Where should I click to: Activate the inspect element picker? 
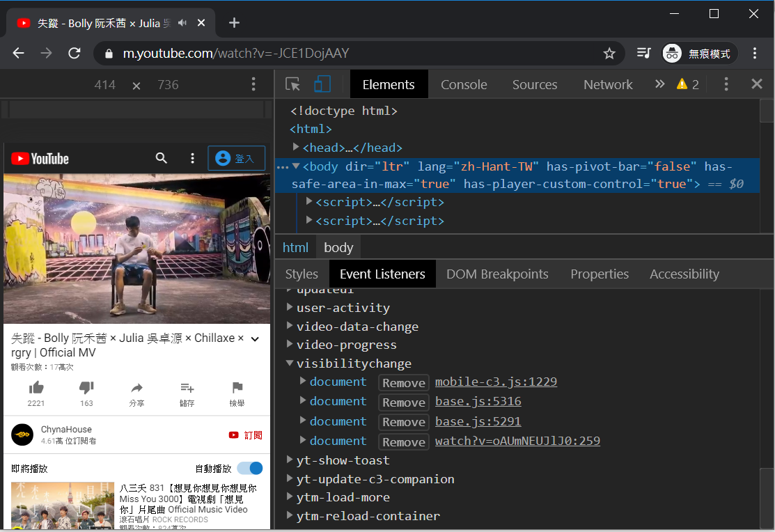tap(292, 84)
